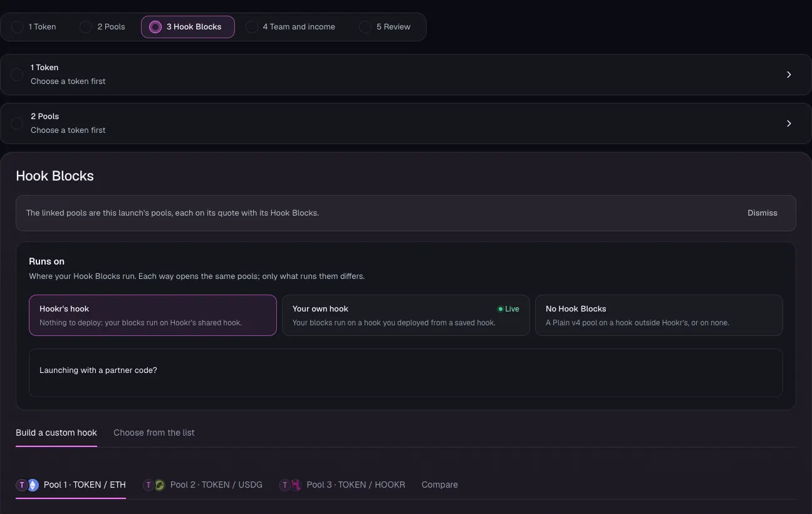Click ETH token icon on Pool 1
This screenshot has height=514, width=812.
33,485
